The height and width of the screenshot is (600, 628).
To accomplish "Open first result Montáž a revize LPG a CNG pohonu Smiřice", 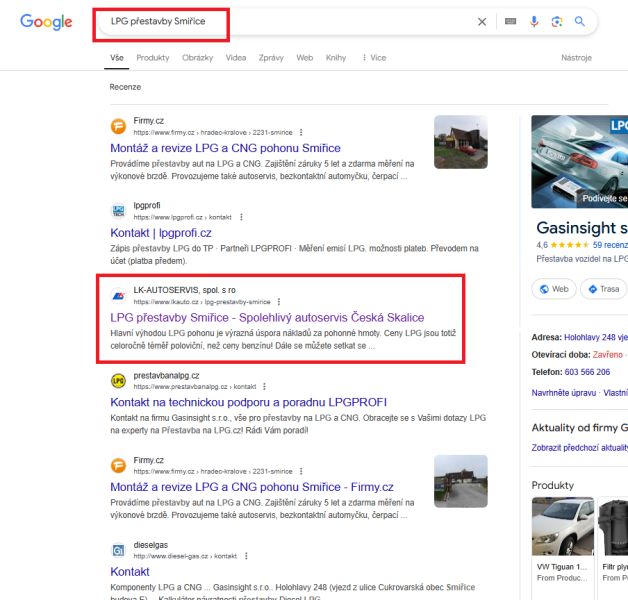I will (x=225, y=148).
